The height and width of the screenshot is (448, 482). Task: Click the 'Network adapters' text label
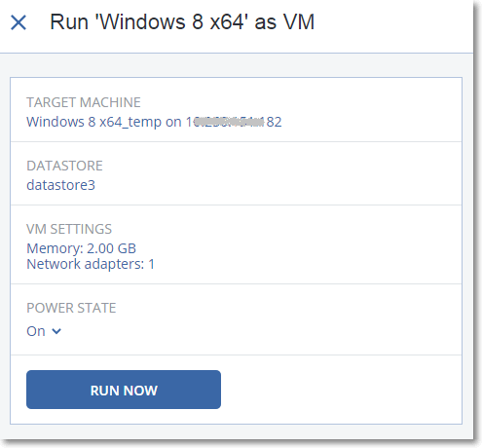tap(85, 264)
